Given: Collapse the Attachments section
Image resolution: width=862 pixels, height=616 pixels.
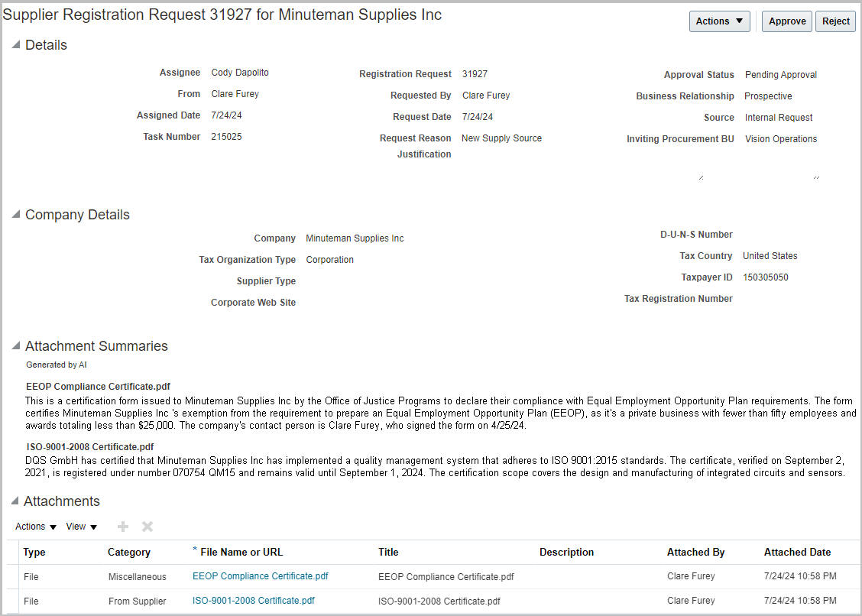Looking at the screenshot, I should pos(16,501).
